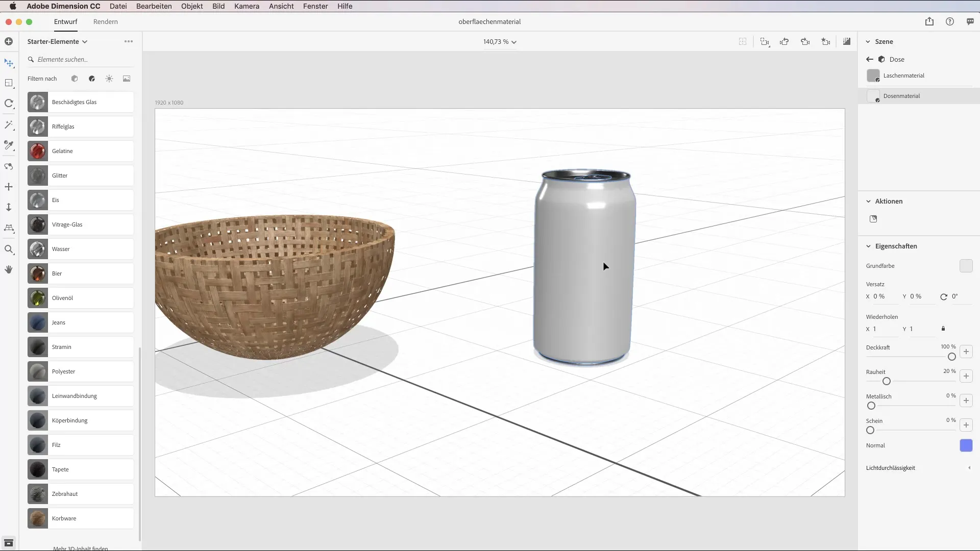Viewport: 980px width, 551px height.
Task: Select the Horizon tool
Action: [9, 228]
